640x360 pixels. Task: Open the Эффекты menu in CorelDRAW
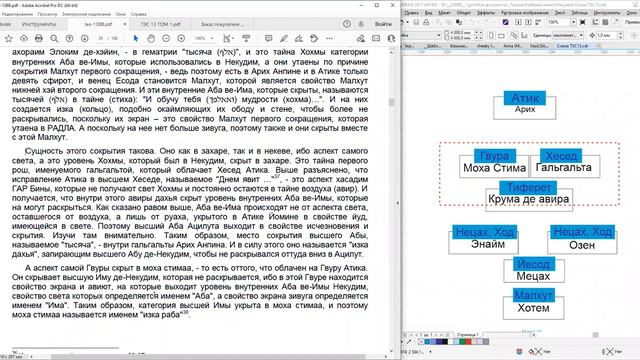click(x=486, y=13)
